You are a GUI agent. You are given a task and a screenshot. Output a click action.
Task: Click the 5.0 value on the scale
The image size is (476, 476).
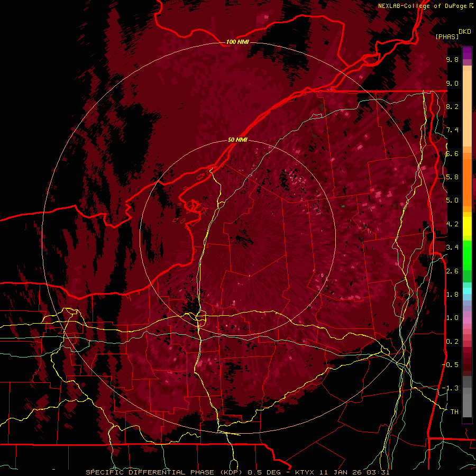point(452,200)
